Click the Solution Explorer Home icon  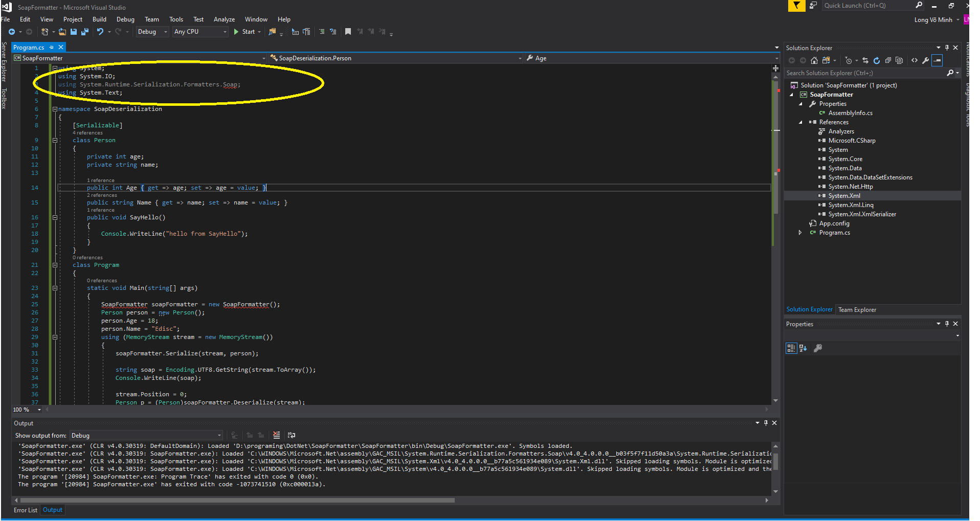click(x=814, y=60)
